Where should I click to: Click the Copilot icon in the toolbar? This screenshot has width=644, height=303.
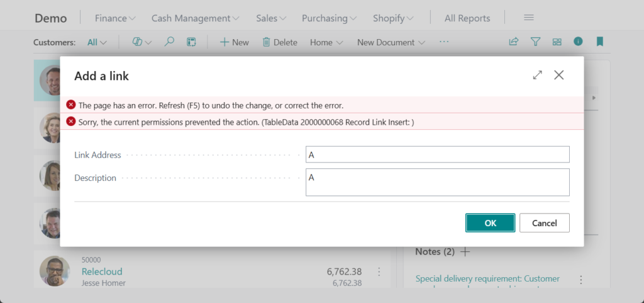click(137, 42)
